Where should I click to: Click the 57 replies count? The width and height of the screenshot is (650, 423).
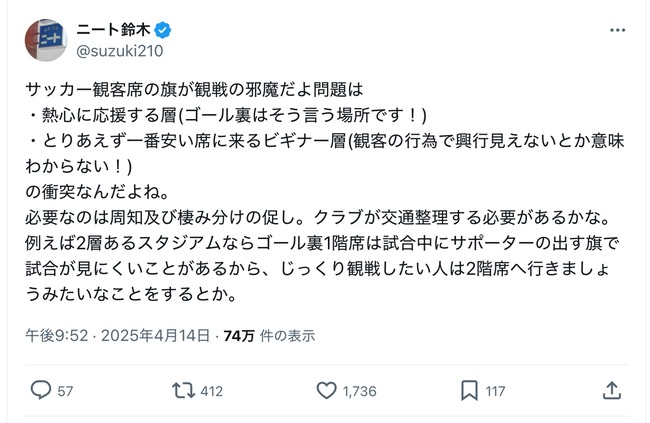(x=65, y=391)
